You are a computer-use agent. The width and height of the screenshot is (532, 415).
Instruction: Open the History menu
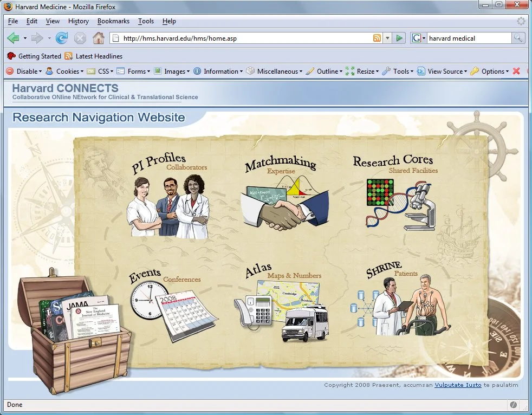coord(79,21)
